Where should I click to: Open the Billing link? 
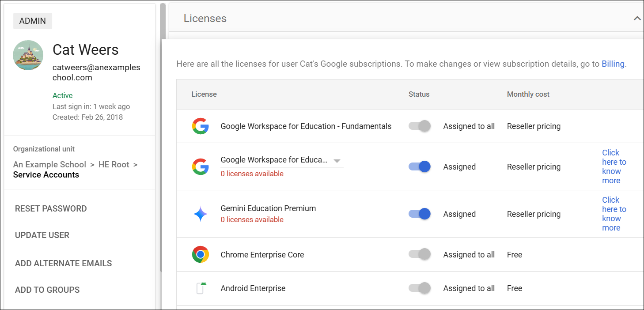[613, 64]
